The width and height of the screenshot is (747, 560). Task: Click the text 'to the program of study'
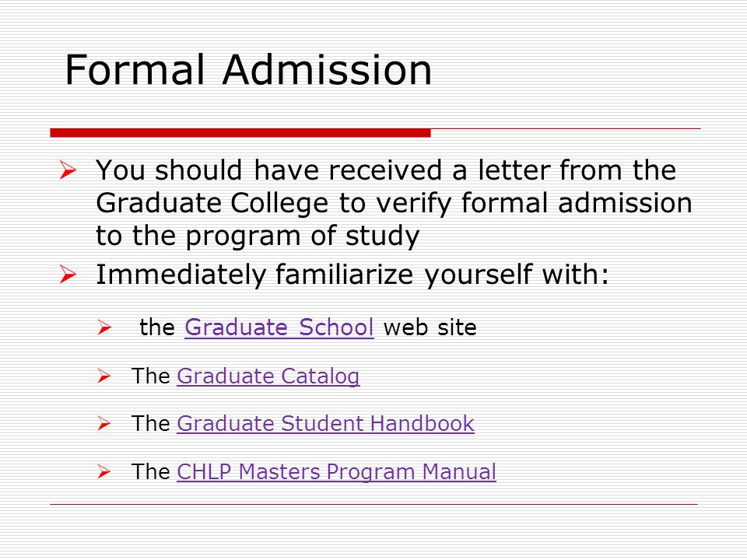[x=258, y=236]
